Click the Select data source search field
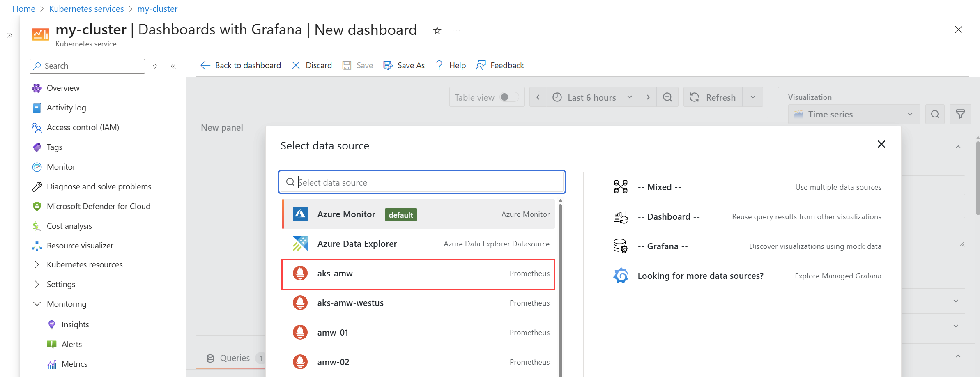Image resolution: width=980 pixels, height=377 pixels. [422, 182]
